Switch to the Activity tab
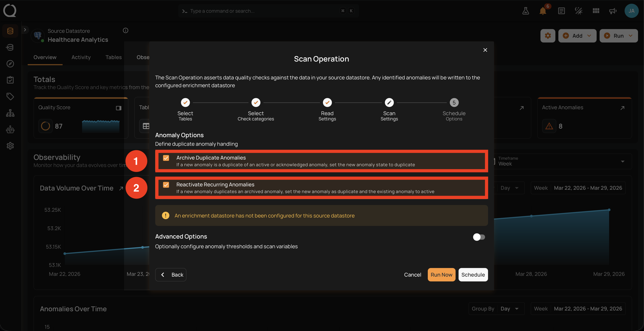 click(81, 57)
